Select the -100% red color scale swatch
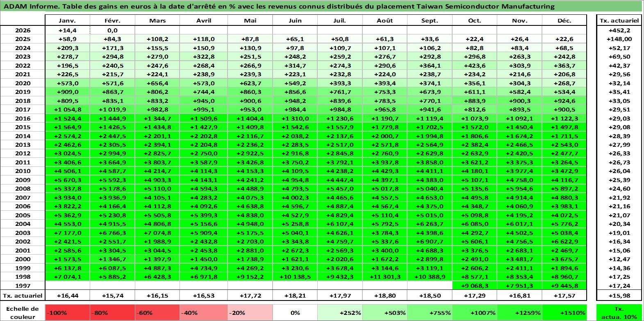Viewport: 644px width, 321px height. 67,312
